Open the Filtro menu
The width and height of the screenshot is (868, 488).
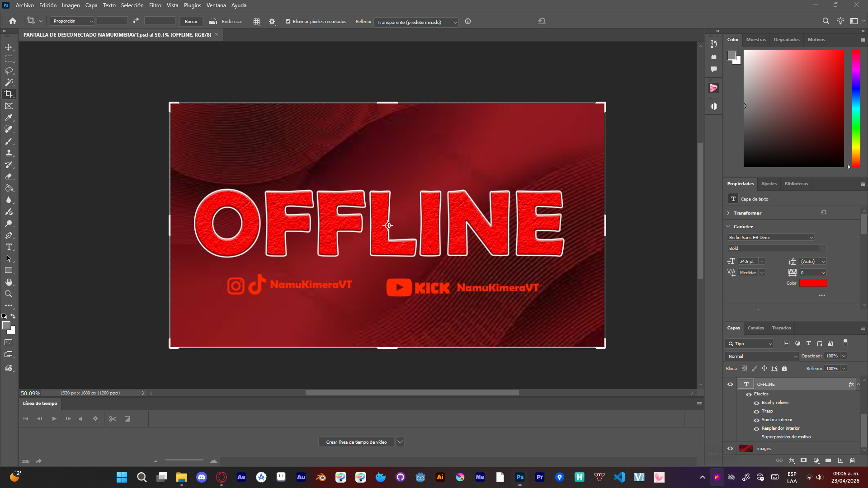pyautogui.click(x=155, y=5)
